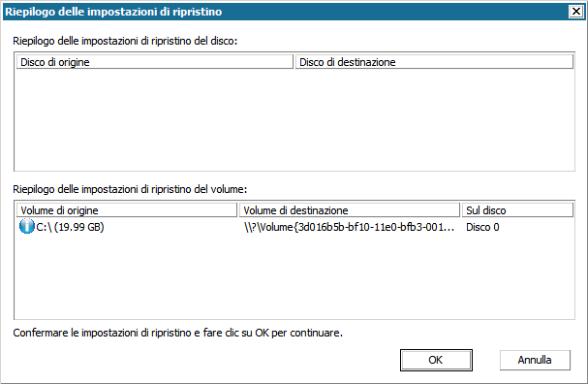Click the Confermare le impostazioni instruction text
The width and height of the screenshot is (588, 384).
pos(177,333)
